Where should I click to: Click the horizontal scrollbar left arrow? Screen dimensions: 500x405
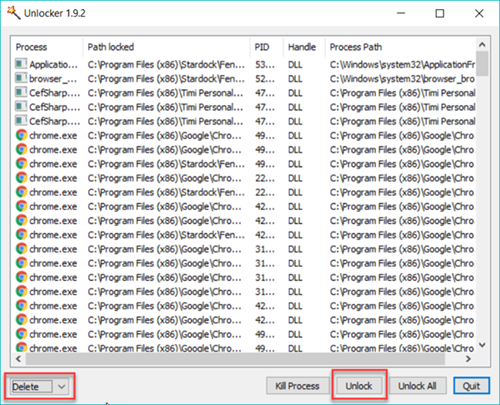[19, 359]
